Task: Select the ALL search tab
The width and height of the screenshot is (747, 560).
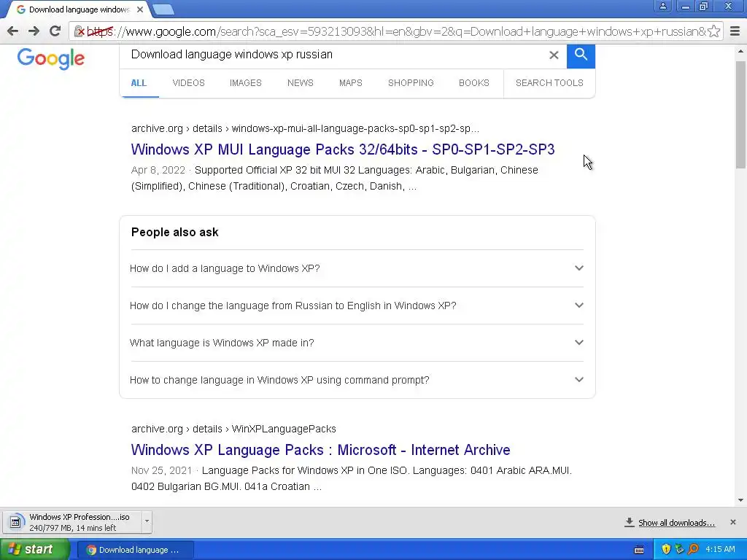Action: (x=139, y=83)
